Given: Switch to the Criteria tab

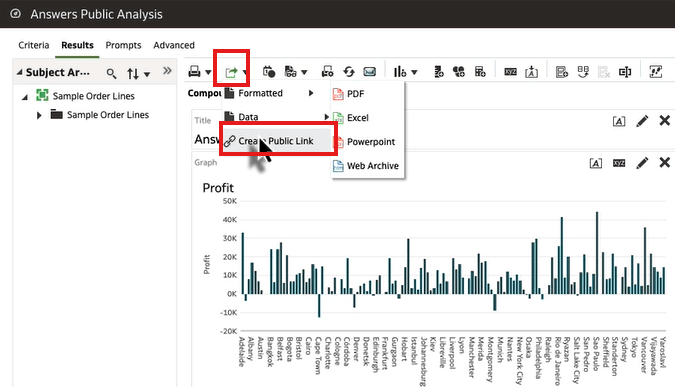Looking at the screenshot, I should pyautogui.click(x=34, y=45).
